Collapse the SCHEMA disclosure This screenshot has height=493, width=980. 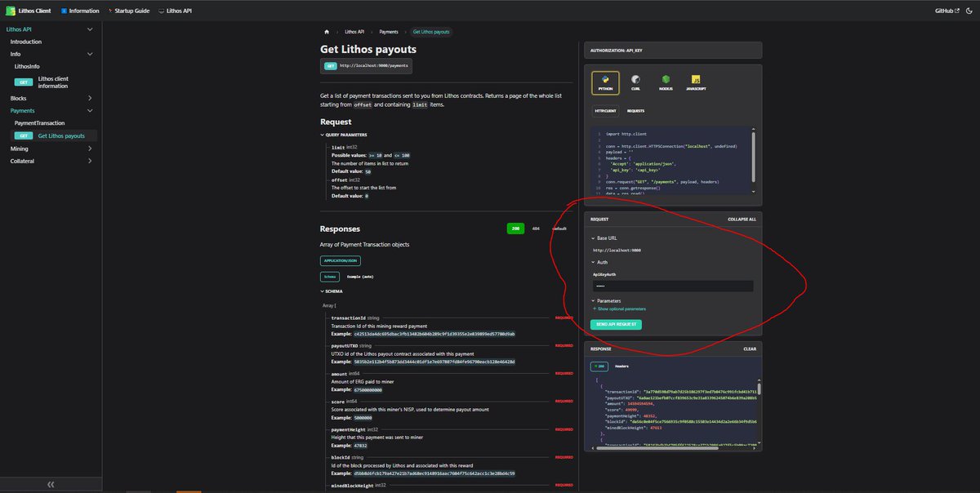[x=332, y=291]
